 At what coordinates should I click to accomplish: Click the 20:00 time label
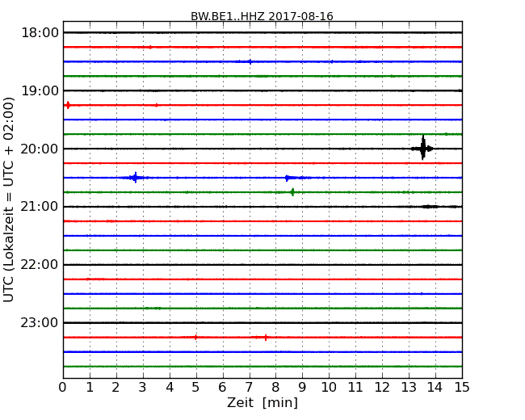click(40, 149)
